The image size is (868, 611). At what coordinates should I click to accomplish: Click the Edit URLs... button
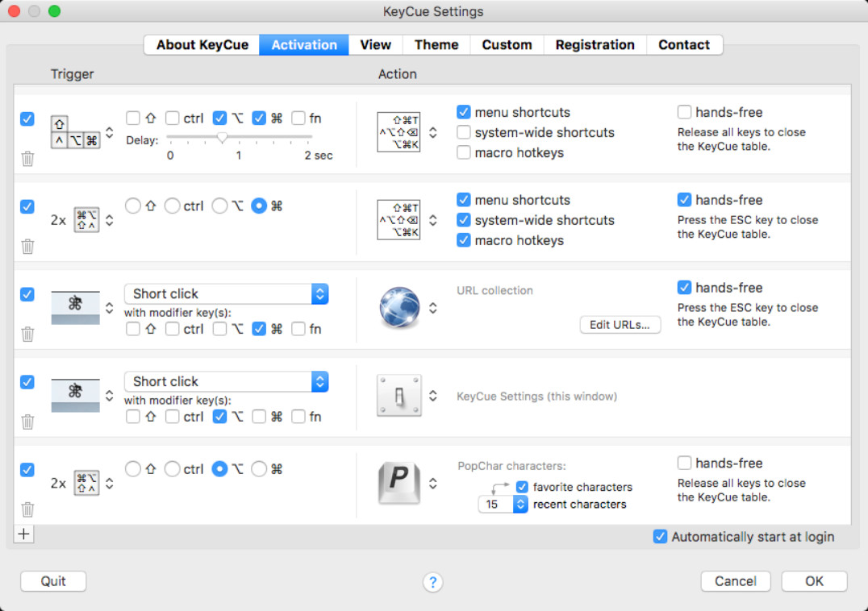click(620, 325)
